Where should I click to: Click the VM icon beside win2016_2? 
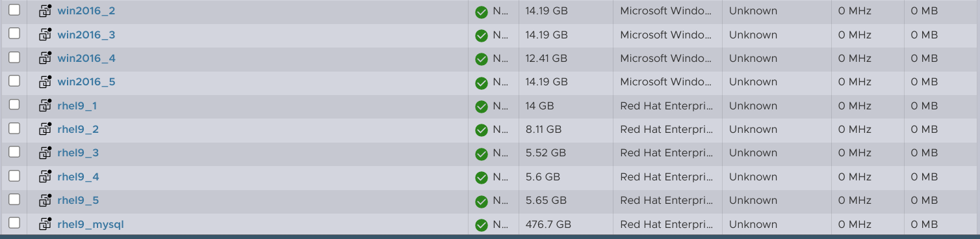45,11
